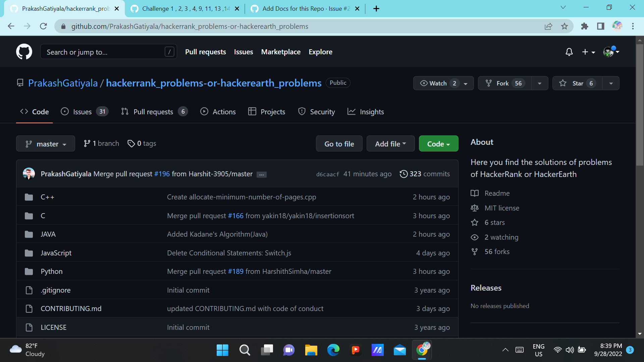Open commit hash d6caacf
The width and height of the screenshot is (644, 362).
[x=327, y=174]
